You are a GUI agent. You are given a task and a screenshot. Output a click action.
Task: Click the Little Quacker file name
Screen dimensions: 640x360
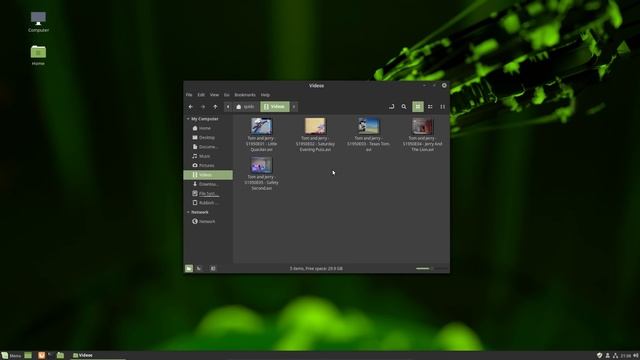[261, 144]
